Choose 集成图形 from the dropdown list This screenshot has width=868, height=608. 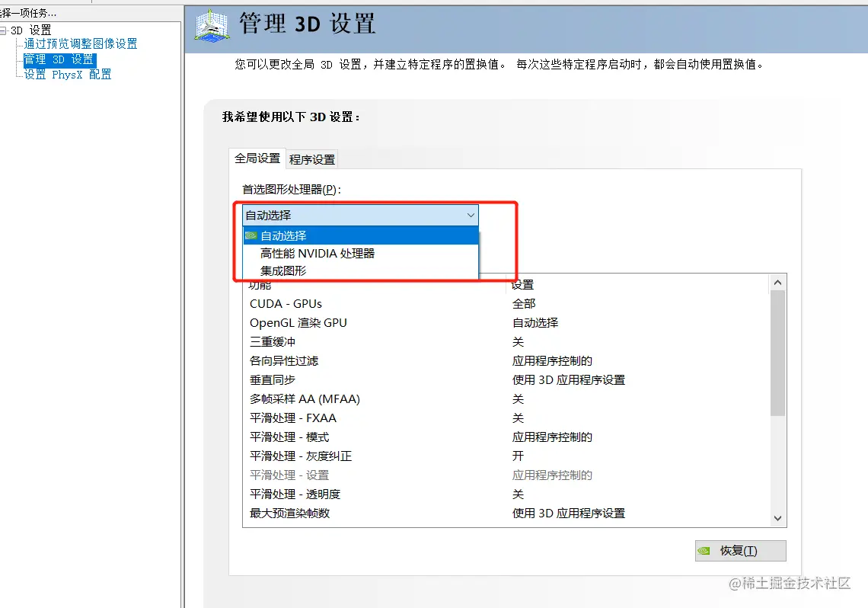click(x=361, y=270)
